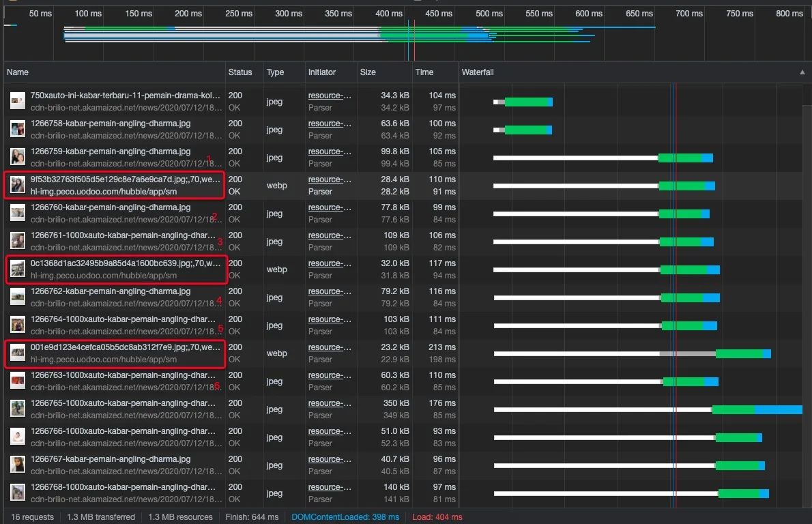
Task: Select request 1266762-kabar-pemain-angling-dharma.jpg
Action: point(111,291)
